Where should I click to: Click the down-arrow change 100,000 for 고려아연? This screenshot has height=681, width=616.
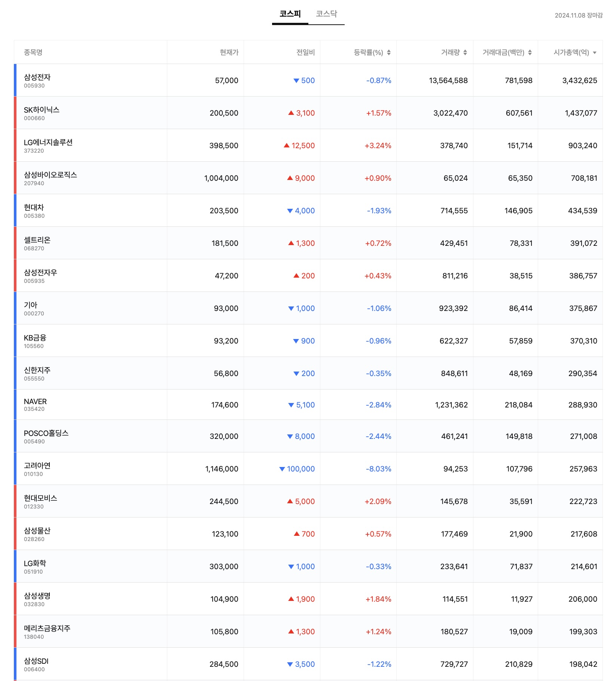tap(297, 469)
